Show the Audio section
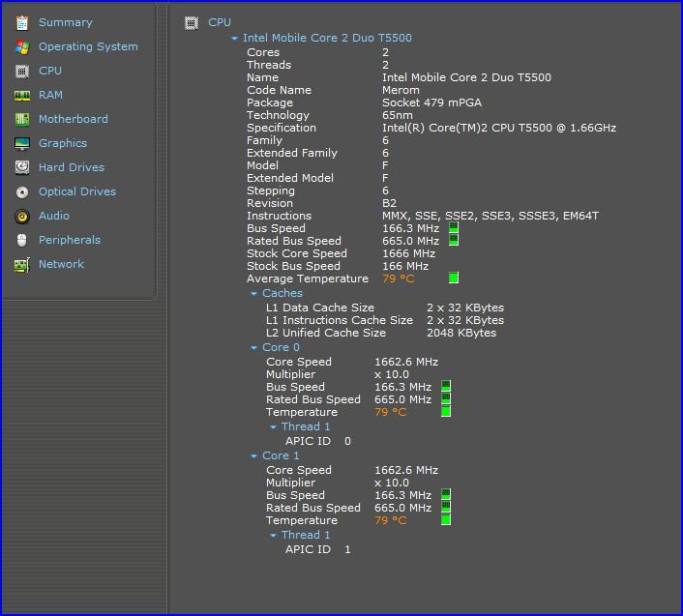The image size is (683, 616). coord(54,216)
